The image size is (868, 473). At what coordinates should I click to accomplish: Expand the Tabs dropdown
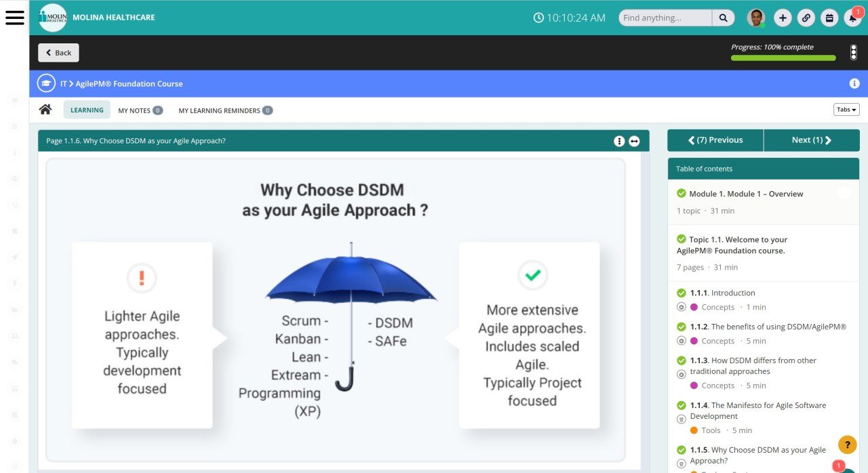click(846, 110)
